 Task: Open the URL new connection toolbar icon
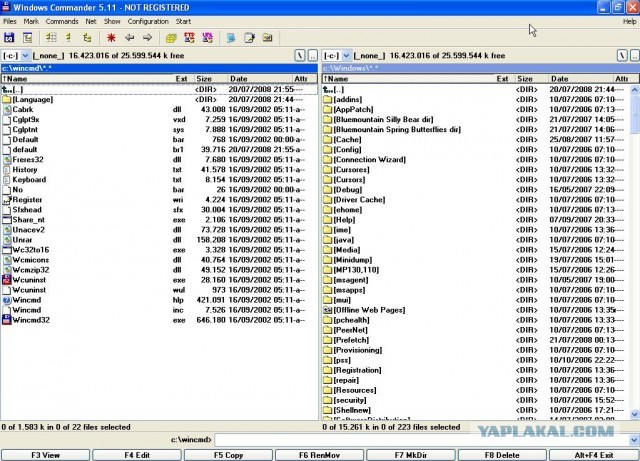point(207,38)
